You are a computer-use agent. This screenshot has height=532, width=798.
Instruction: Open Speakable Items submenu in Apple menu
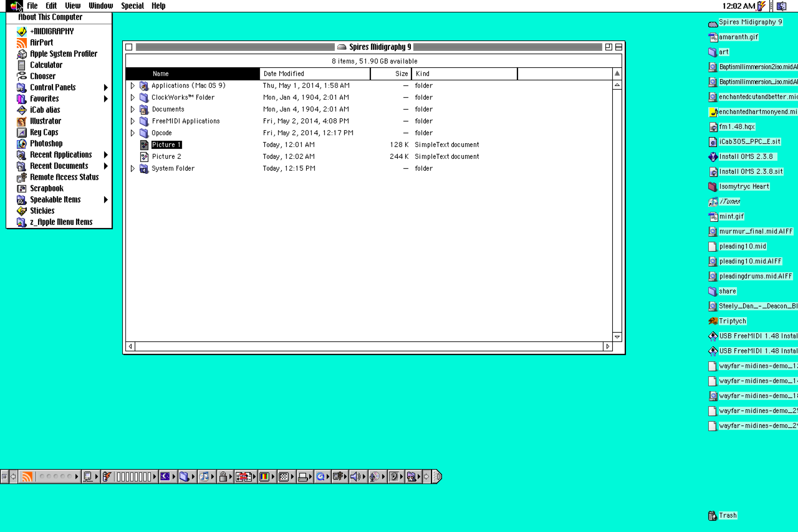pos(59,200)
